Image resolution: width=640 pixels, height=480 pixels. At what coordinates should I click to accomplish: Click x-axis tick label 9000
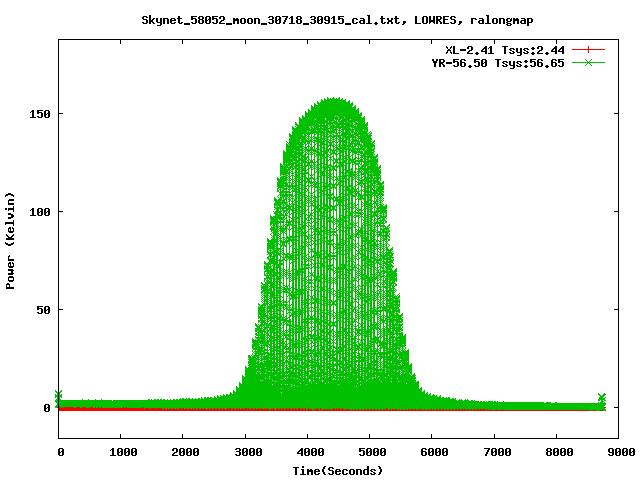[x=621, y=452]
